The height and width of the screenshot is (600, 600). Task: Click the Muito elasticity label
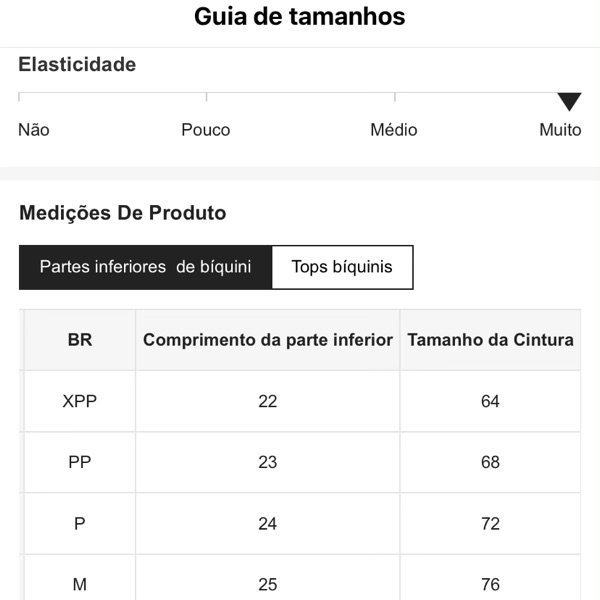[560, 130]
